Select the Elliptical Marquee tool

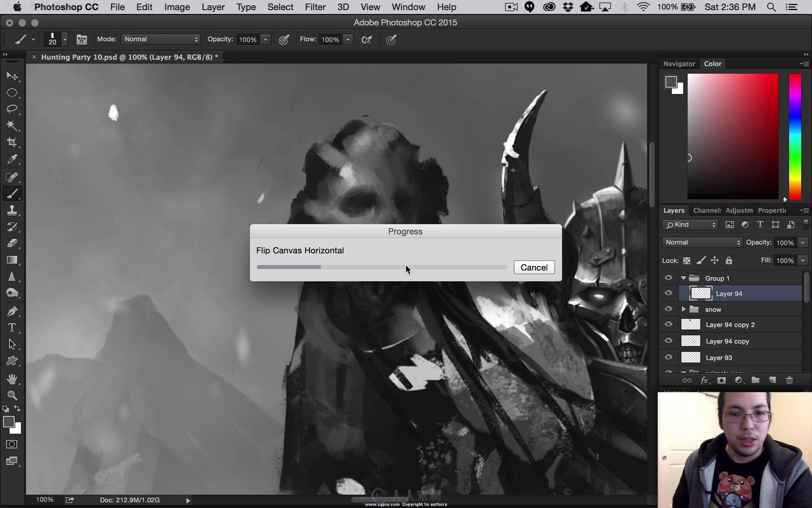12,93
